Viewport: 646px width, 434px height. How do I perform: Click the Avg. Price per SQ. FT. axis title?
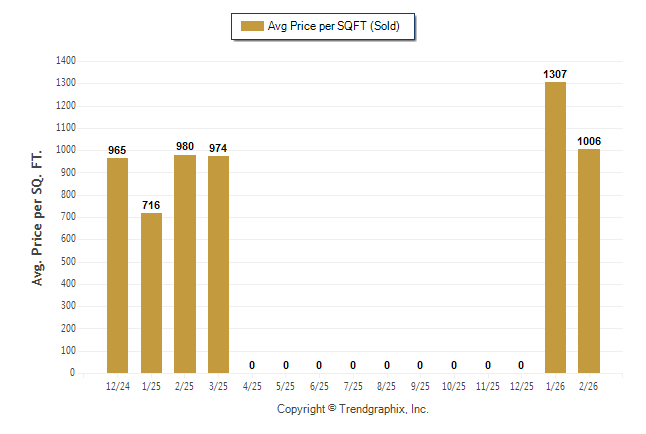click(38, 216)
